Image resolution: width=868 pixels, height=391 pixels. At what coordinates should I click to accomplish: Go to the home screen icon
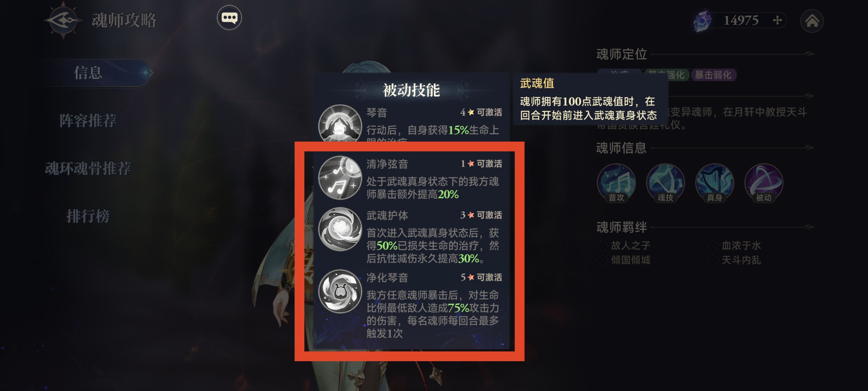click(x=812, y=21)
